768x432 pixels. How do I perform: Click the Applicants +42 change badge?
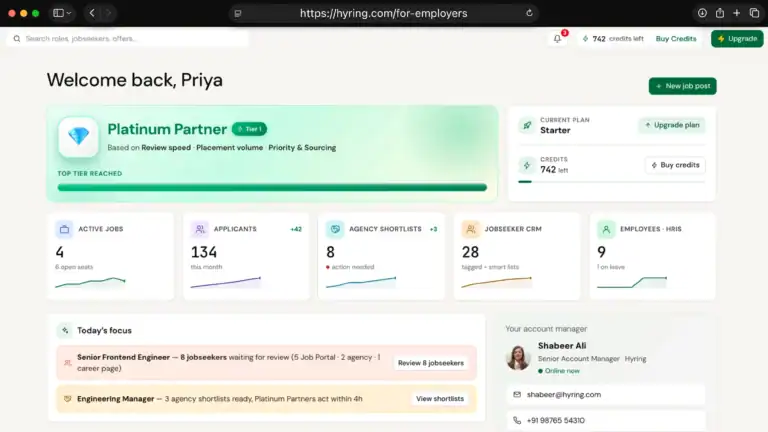click(296, 229)
